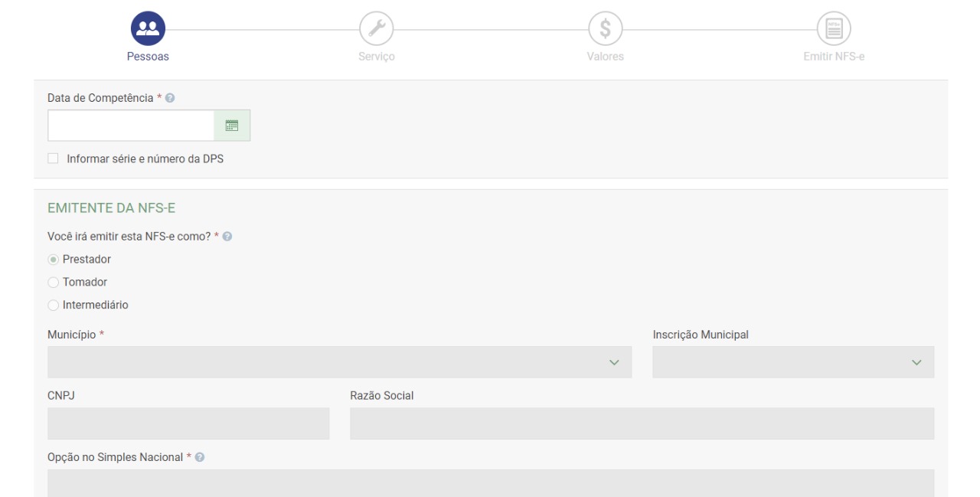This screenshot has width=980, height=497.
Task: Click the Emitir NFS-e step label
Action: (833, 57)
